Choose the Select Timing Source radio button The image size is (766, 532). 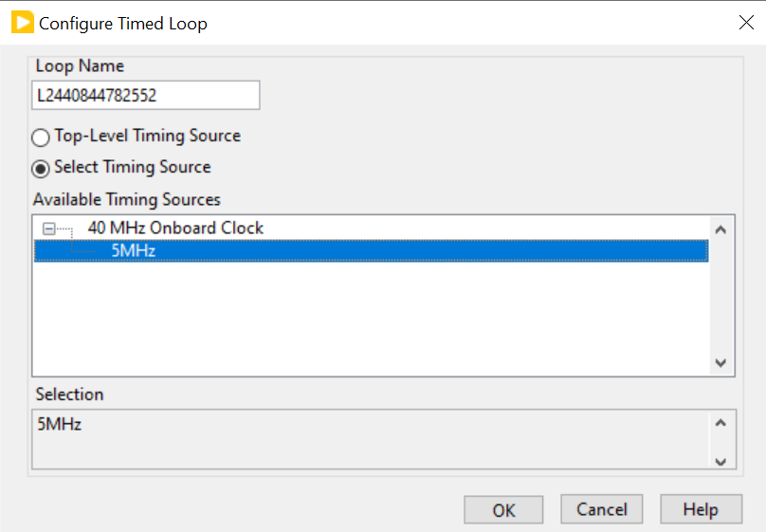pos(41,169)
